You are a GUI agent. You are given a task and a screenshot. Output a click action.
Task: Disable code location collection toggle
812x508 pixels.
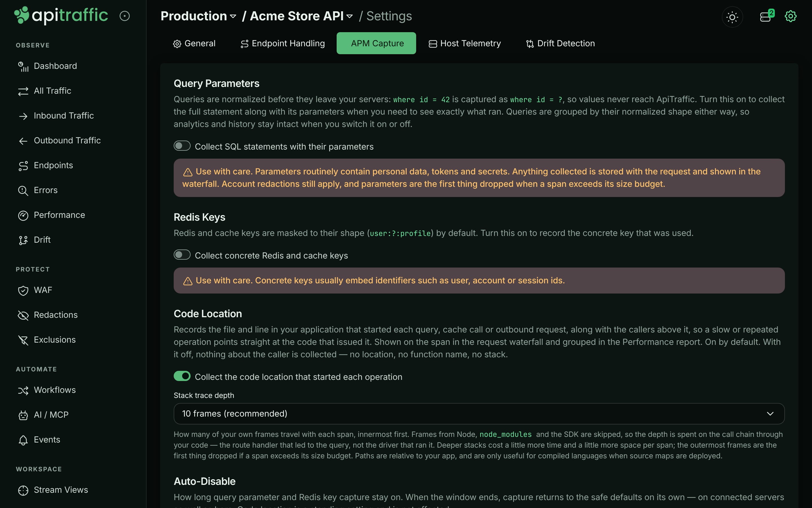coord(182,376)
